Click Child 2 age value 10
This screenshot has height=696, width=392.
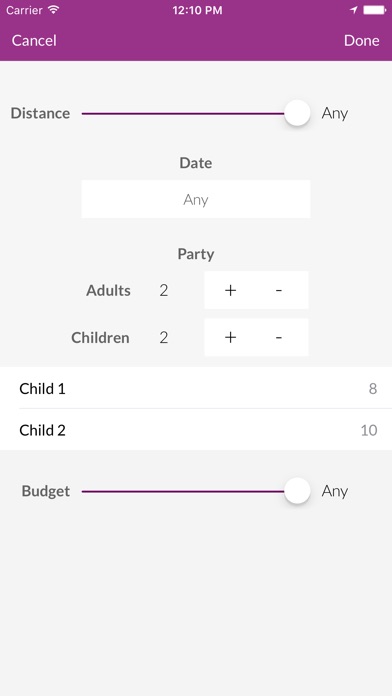click(369, 430)
